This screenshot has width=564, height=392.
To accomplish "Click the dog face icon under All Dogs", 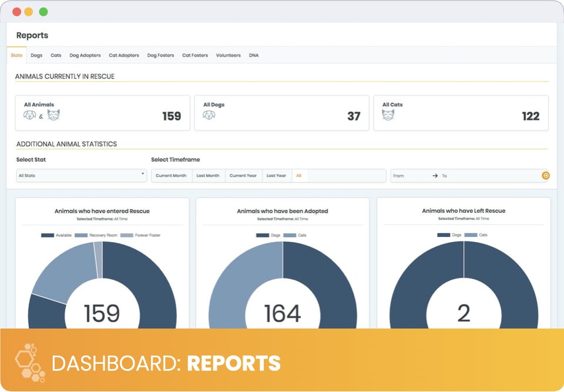I will tap(209, 115).
